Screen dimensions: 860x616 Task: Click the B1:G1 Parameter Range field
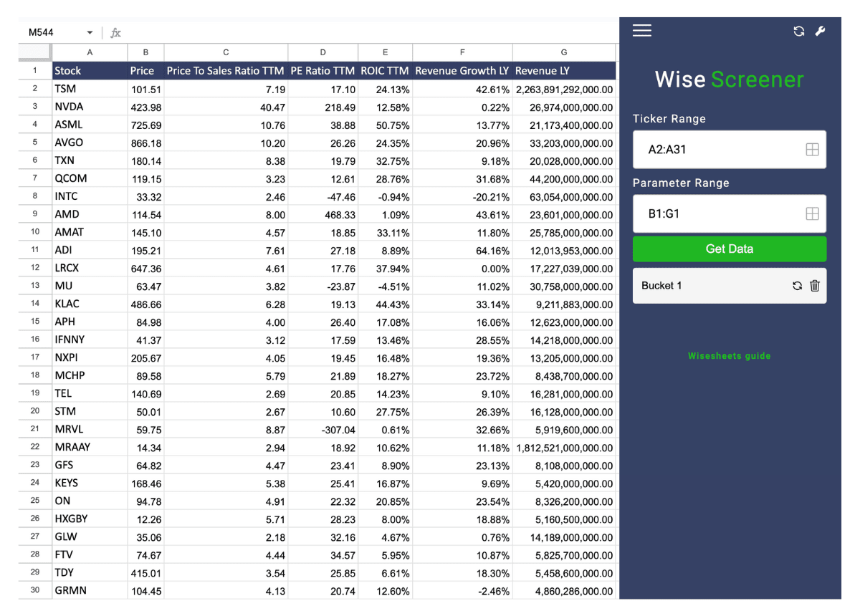point(717,213)
